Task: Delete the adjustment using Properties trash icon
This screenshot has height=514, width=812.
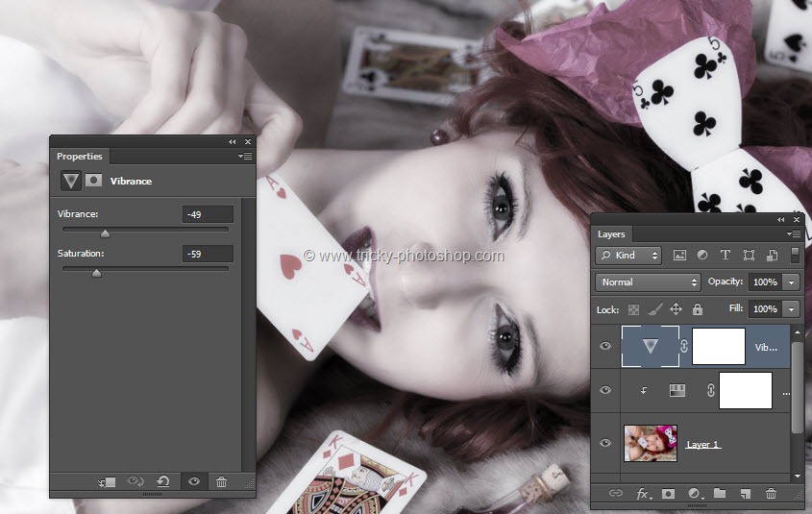Action: click(222, 481)
